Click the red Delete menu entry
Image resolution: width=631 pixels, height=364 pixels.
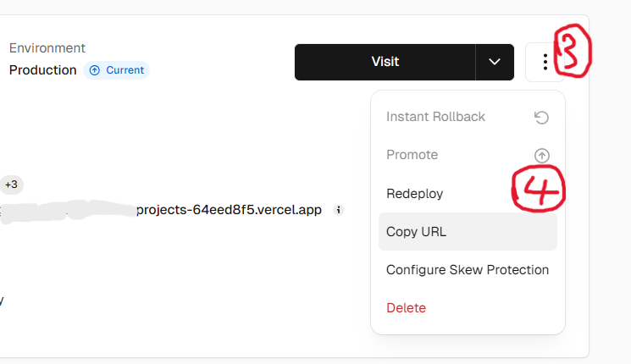pos(406,308)
